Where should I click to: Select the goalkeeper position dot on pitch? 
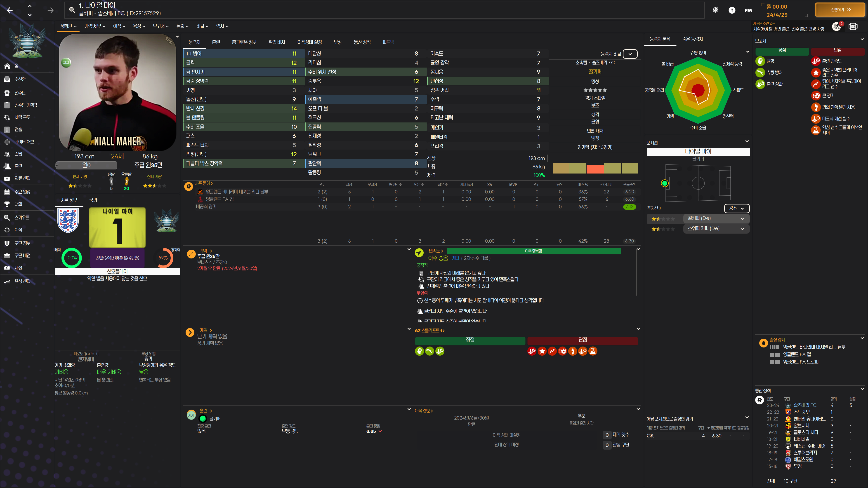click(x=665, y=183)
